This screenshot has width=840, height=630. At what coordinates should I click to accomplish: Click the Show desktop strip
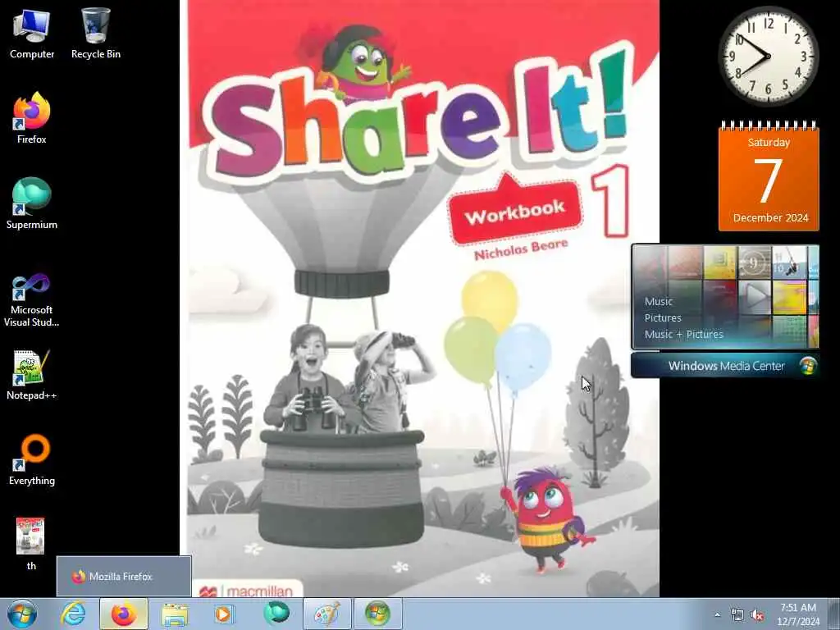point(833,614)
